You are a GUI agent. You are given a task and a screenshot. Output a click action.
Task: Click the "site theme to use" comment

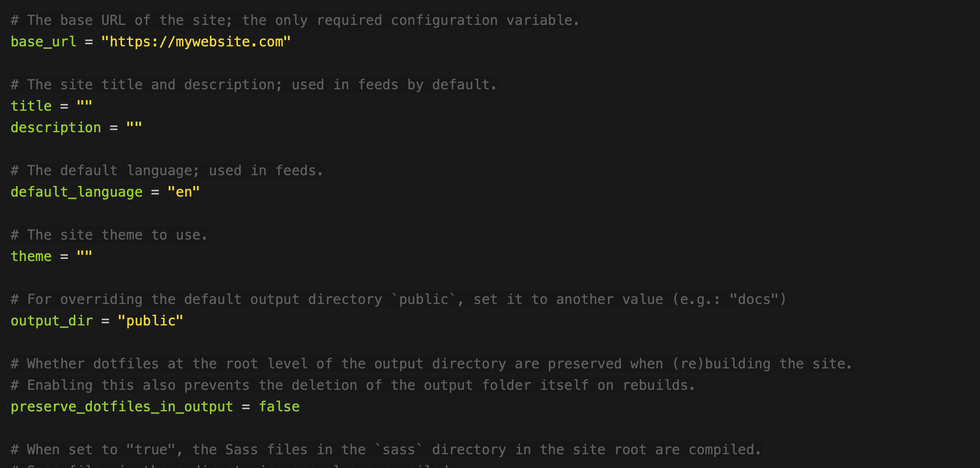[x=109, y=235]
